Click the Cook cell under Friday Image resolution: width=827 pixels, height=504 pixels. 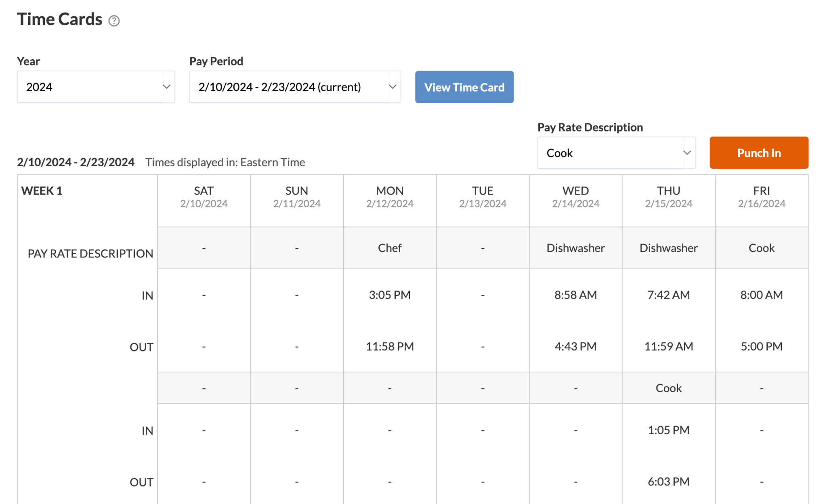[x=761, y=247]
